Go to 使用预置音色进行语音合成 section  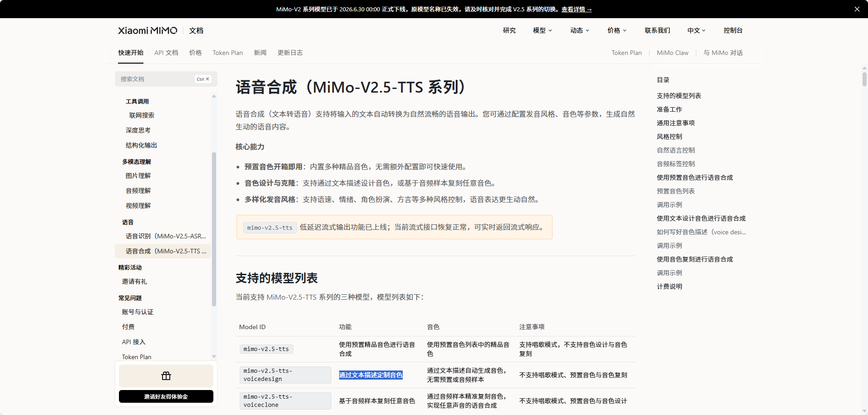(695, 178)
